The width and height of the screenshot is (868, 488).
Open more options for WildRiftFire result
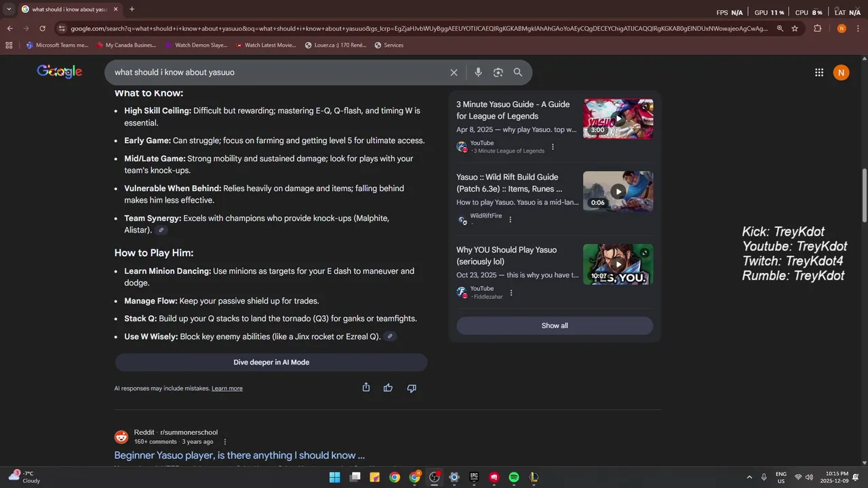pos(511,220)
